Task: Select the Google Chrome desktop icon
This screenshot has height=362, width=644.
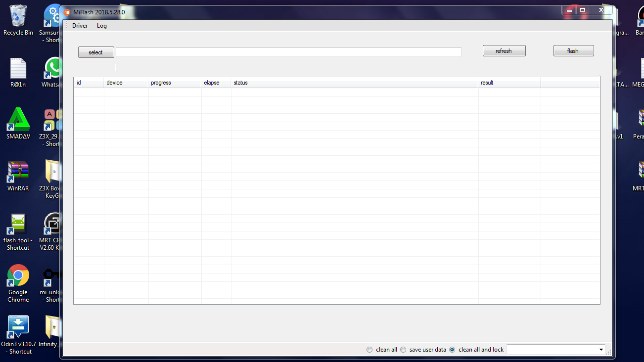Action: (x=18, y=283)
